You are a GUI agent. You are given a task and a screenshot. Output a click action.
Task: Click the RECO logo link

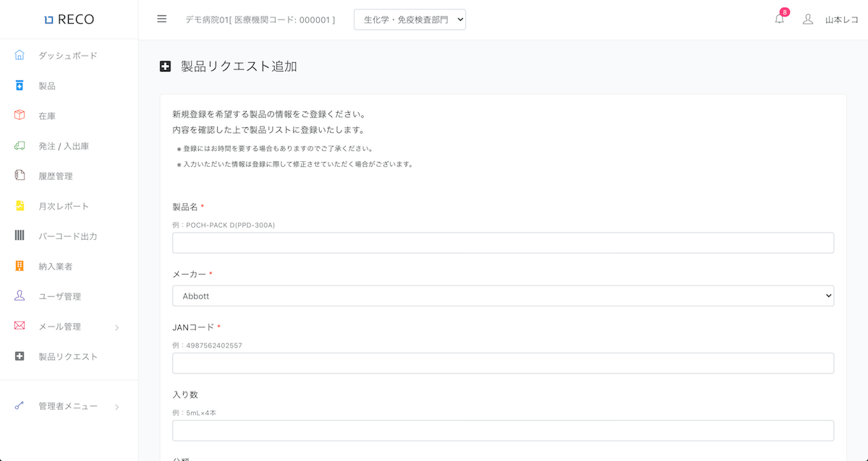[69, 20]
